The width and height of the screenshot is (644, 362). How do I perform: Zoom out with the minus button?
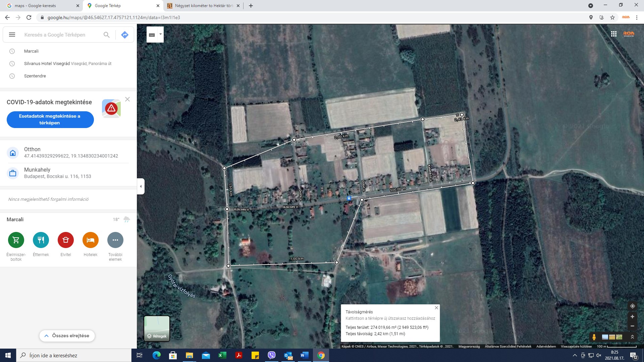pos(632,326)
